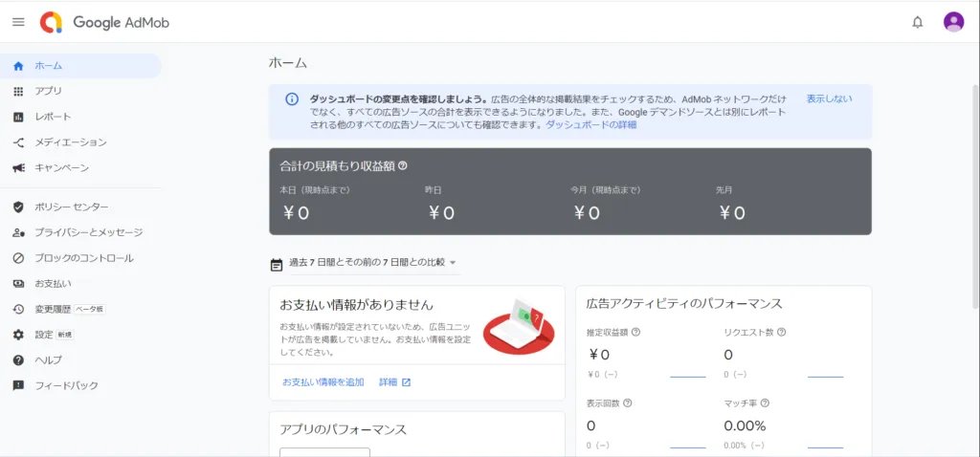The image size is (980, 457).
Task: Click the 今月（現時点まで） earnings label
Action: pyautogui.click(x=605, y=190)
